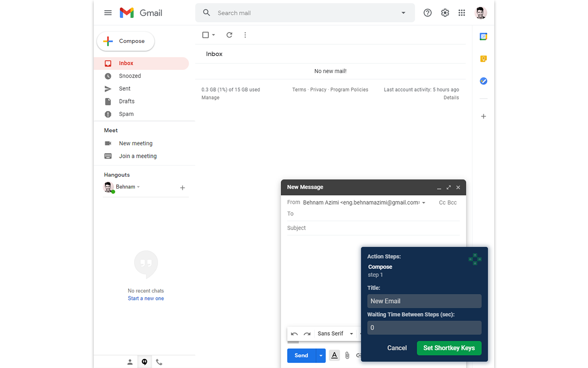Open the More options three-dot menu
The width and height of the screenshot is (588, 368).
pyautogui.click(x=245, y=35)
